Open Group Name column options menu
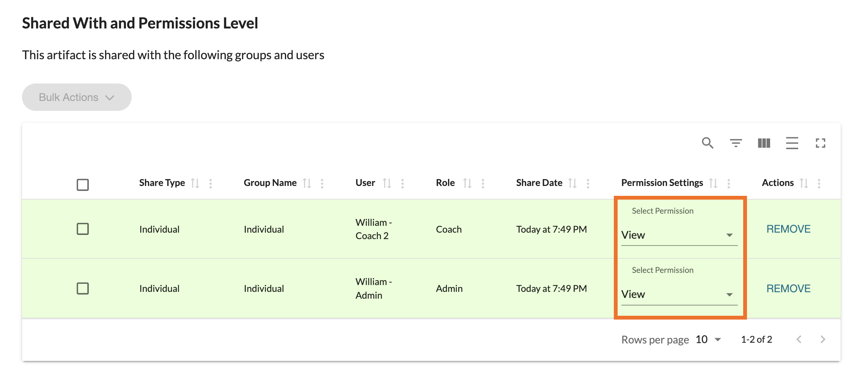This screenshot has height=378, width=868. pos(322,184)
